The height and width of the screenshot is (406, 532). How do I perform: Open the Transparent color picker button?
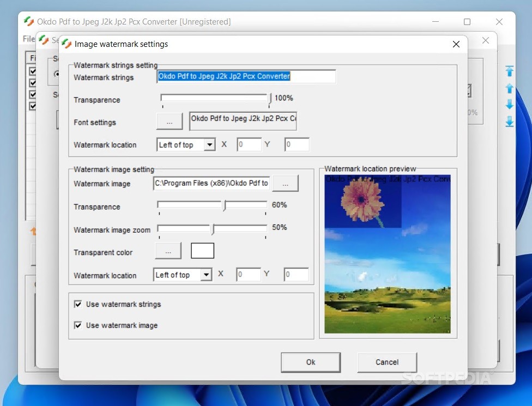pyautogui.click(x=168, y=251)
